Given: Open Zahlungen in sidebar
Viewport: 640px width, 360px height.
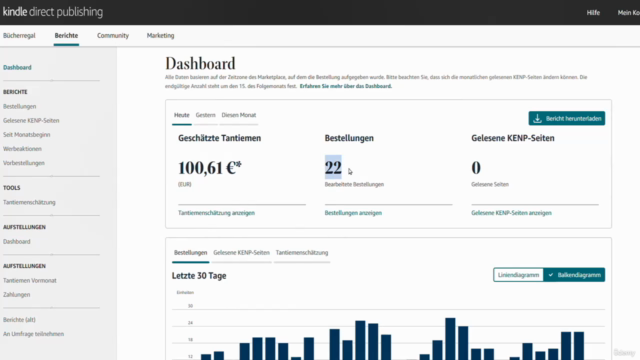Looking at the screenshot, I should click(17, 294).
